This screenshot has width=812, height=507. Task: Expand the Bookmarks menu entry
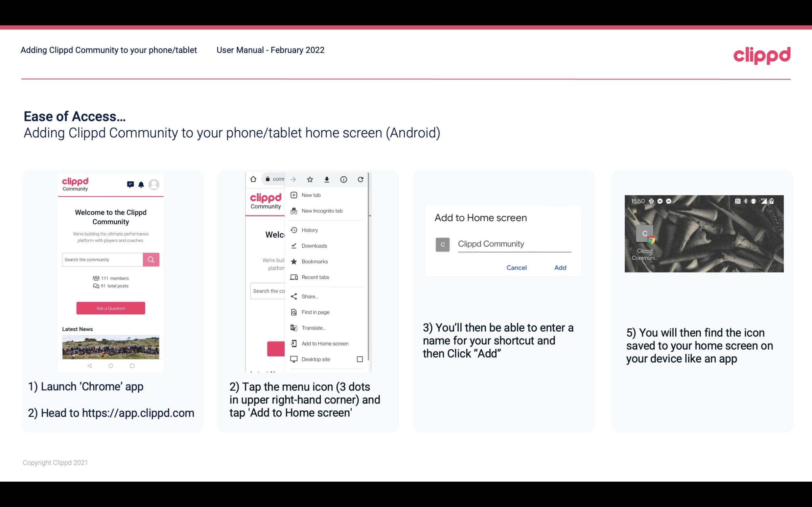tap(314, 261)
